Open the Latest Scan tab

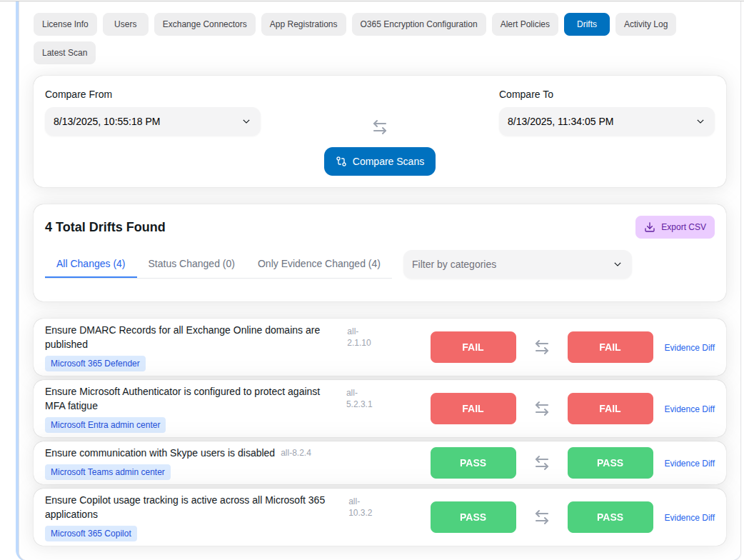(x=64, y=52)
